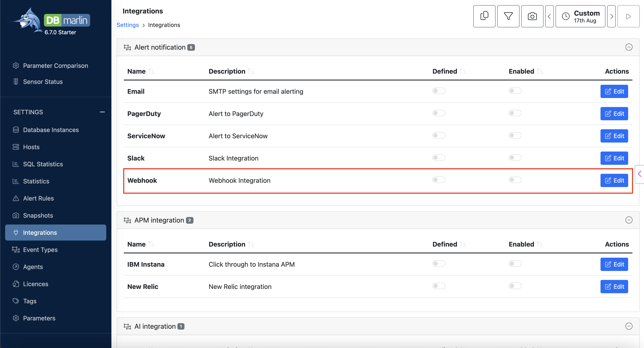Open the filter funnel icon
The image size is (644, 348).
click(508, 16)
